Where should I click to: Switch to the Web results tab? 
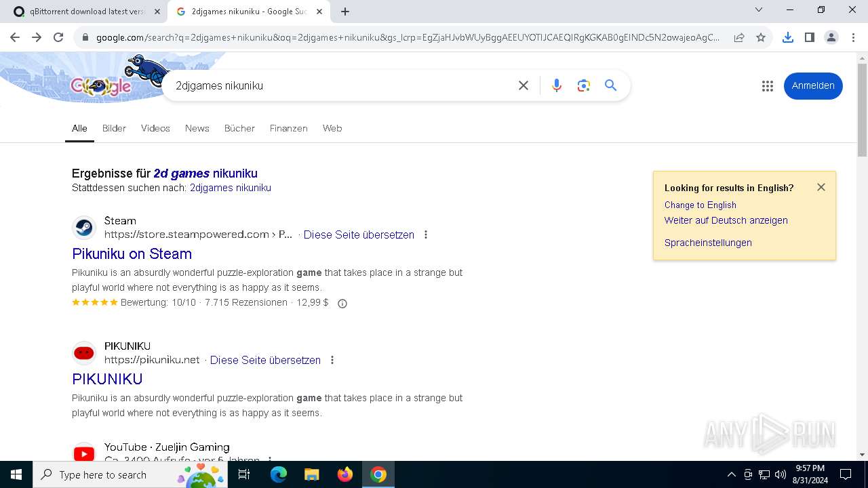(332, 128)
